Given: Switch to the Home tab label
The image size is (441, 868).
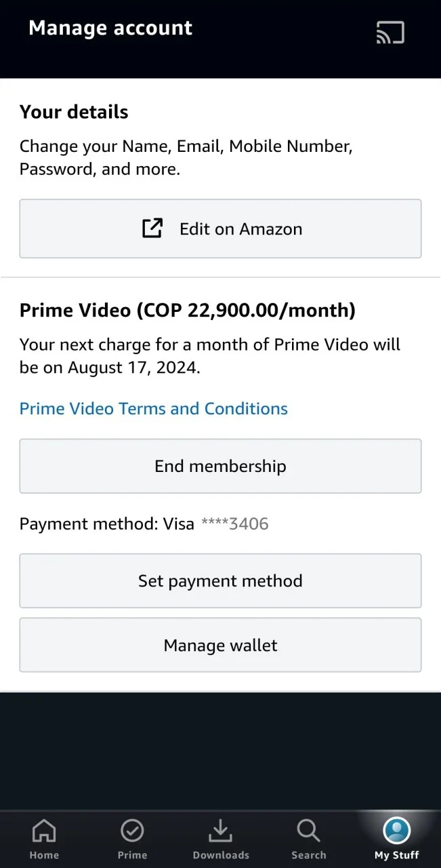Looking at the screenshot, I should 44,855.
